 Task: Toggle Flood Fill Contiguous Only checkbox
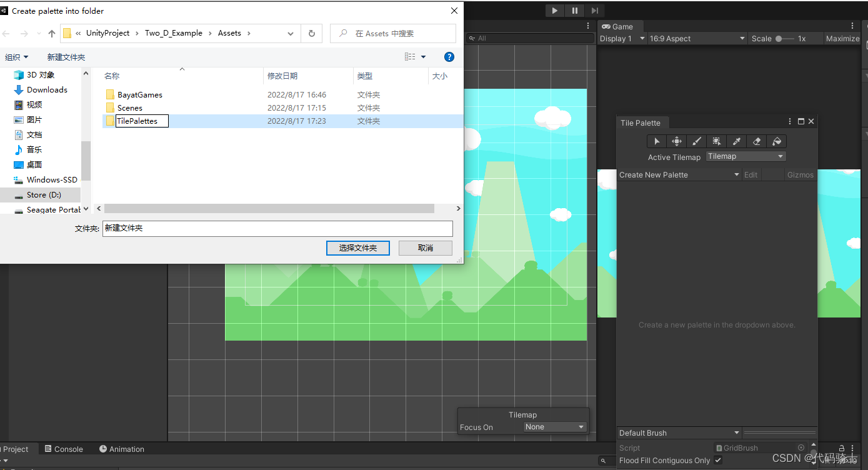pyautogui.click(x=718, y=460)
